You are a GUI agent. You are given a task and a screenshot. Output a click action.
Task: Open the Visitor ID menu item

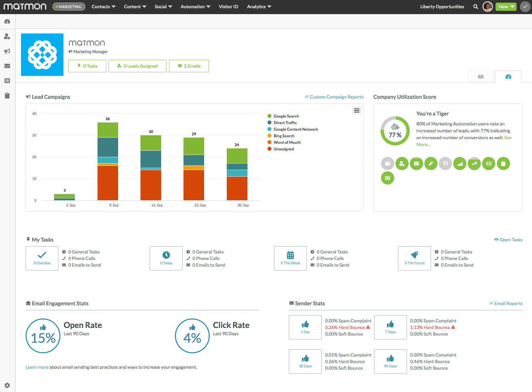point(228,7)
